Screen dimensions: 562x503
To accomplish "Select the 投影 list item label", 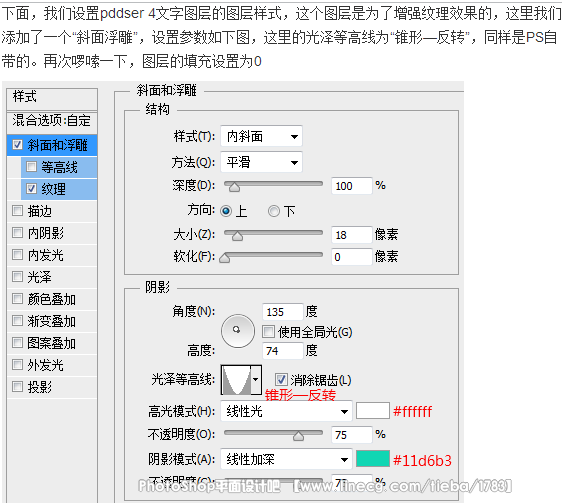I will [x=39, y=387].
